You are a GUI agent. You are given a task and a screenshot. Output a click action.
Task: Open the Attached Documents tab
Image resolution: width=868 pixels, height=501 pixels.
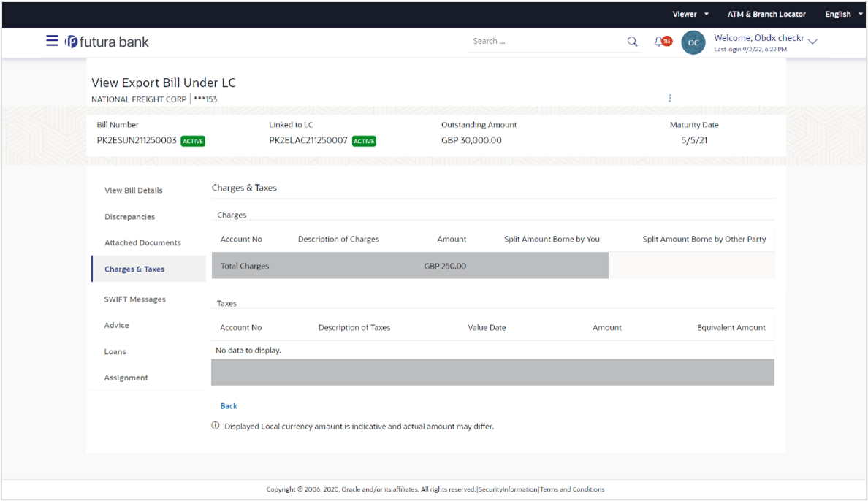[x=142, y=243]
